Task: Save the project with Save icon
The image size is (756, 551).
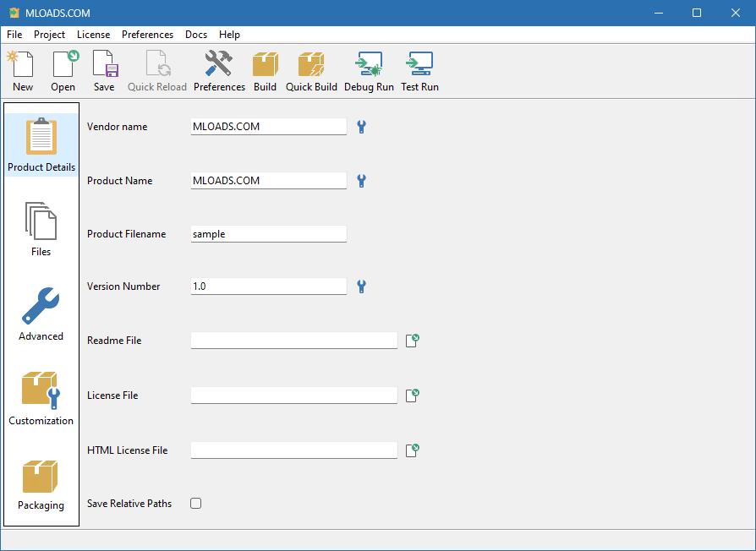Action: pyautogui.click(x=104, y=71)
